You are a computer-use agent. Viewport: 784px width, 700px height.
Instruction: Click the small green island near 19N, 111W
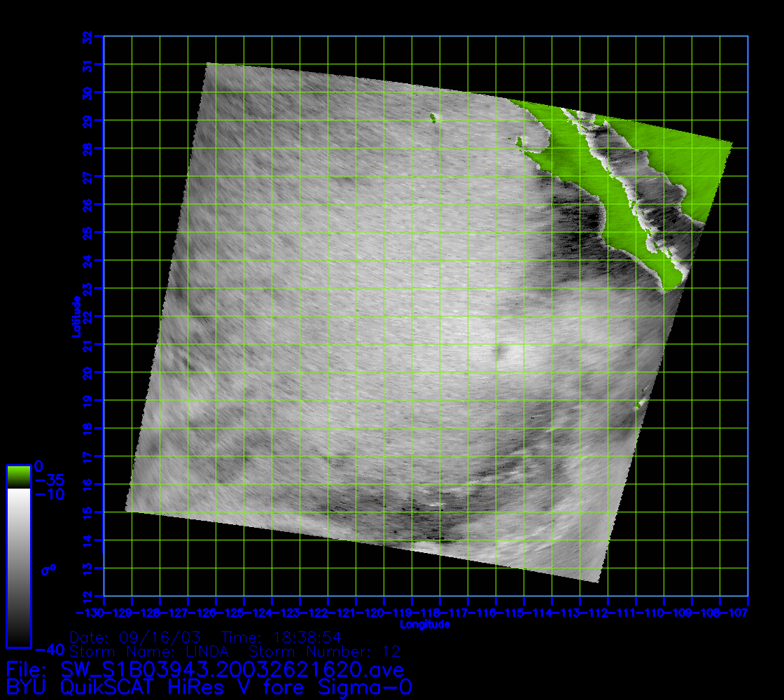(x=638, y=405)
